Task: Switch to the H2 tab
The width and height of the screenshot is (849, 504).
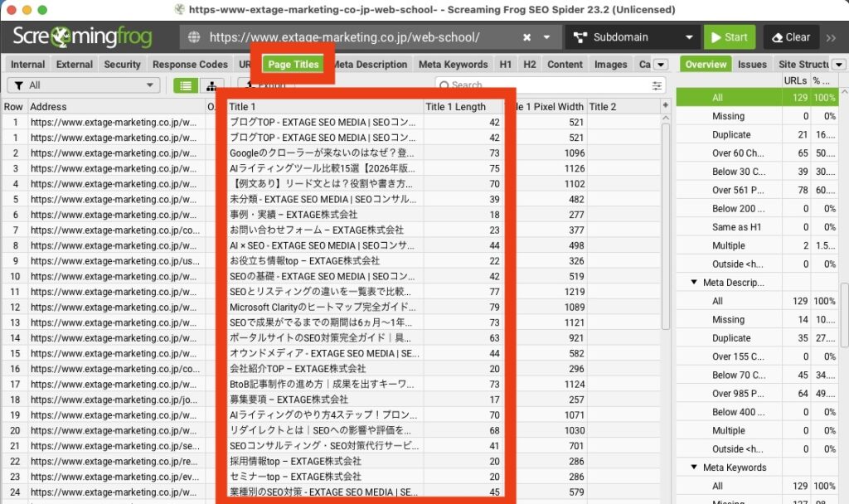Action: tap(530, 65)
